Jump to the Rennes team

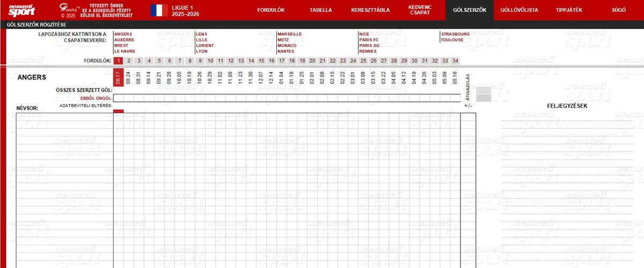pyautogui.click(x=368, y=52)
